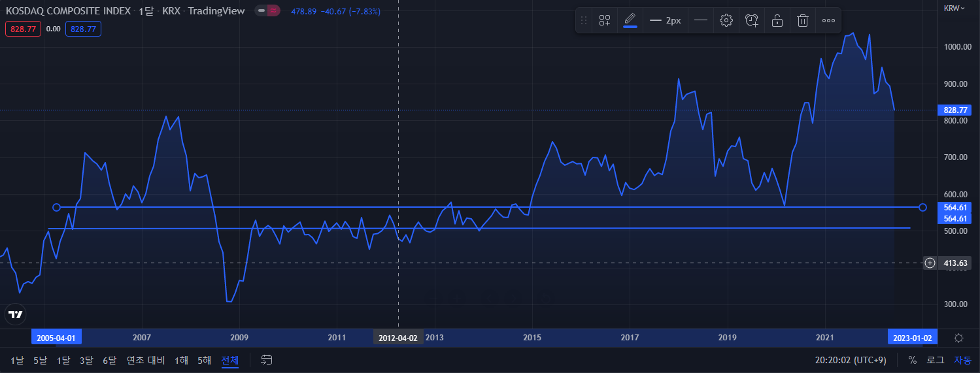The width and height of the screenshot is (980, 373).
Task: Click timezone 20:20:02 (UTC+9)
Action: (x=851, y=359)
